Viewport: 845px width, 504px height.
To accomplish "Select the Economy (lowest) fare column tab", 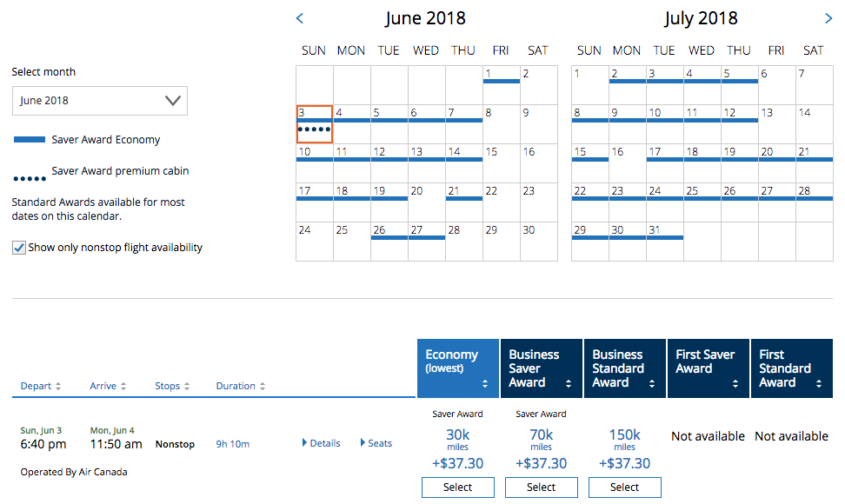I will [457, 368].
